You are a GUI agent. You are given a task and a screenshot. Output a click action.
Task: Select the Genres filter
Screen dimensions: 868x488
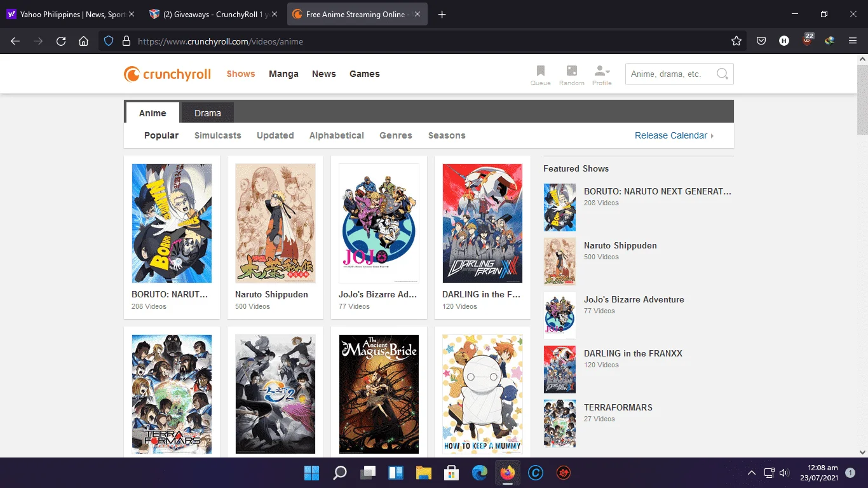pos(396,135)
